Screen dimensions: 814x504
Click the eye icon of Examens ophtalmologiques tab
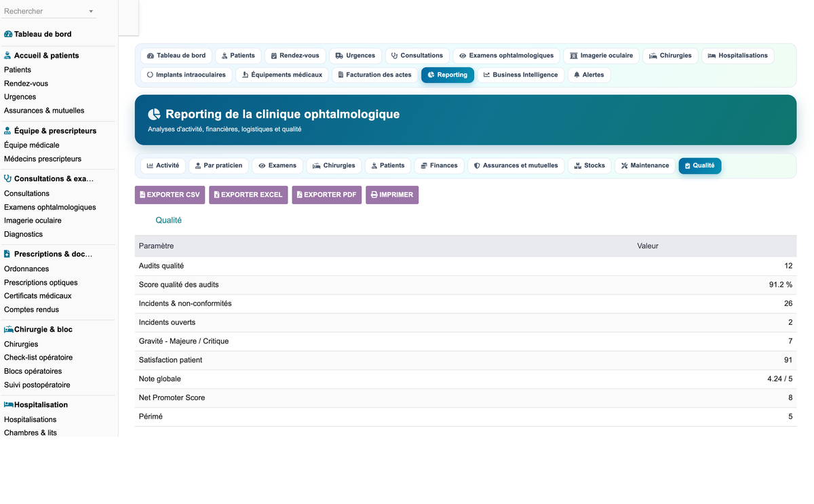[x=463, y=56]
